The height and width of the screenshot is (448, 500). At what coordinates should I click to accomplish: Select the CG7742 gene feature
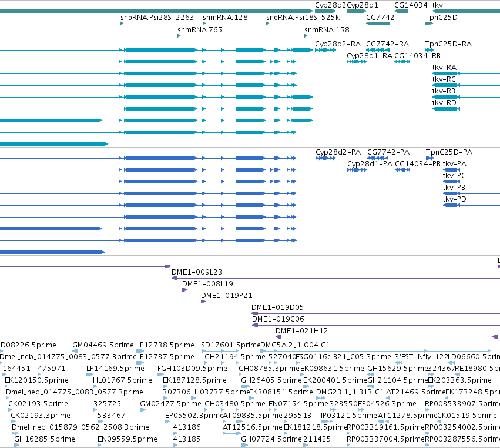pos(378,24)
